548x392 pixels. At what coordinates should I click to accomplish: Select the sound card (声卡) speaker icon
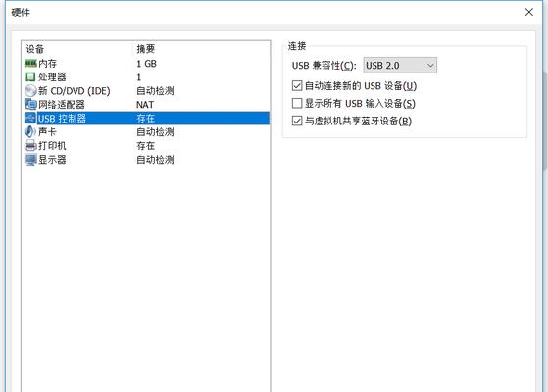click(30, 131)
